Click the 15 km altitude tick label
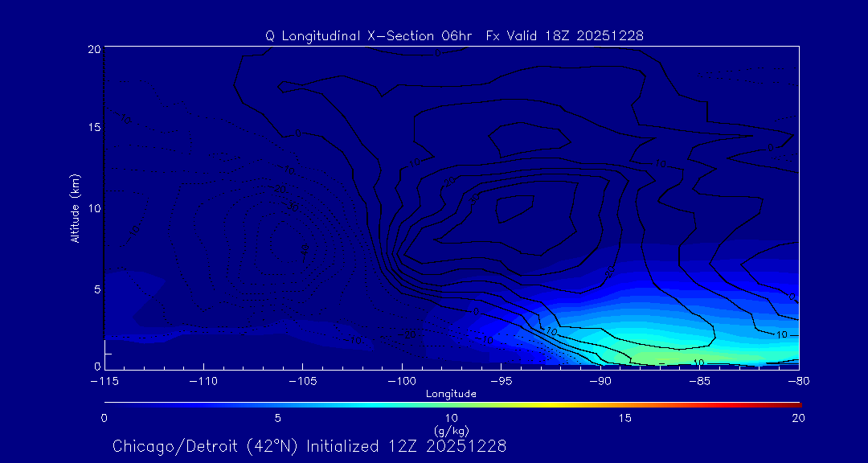868x463 pixels. (x=92, y=129)
